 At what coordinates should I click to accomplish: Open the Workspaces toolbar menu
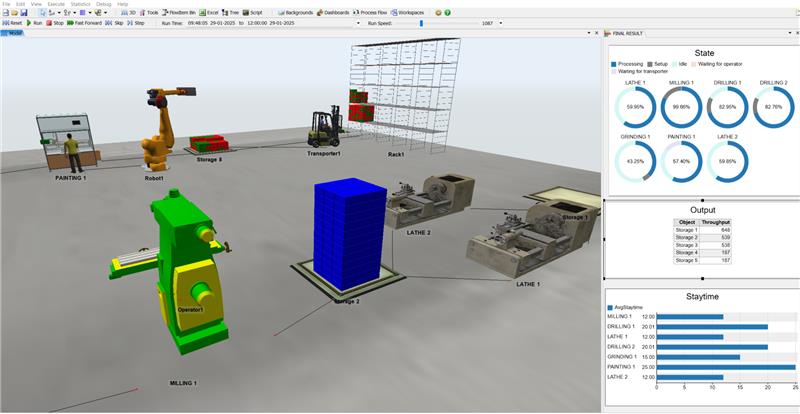[x=408, y=12]
